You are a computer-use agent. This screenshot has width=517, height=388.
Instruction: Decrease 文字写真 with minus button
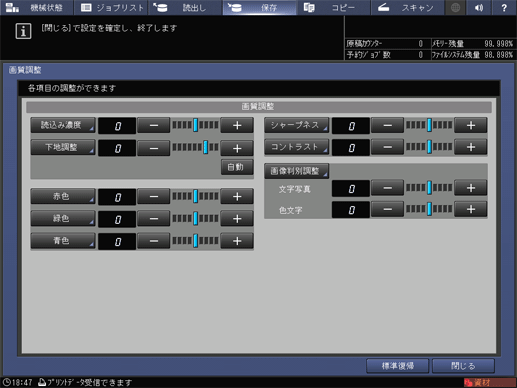click(x=387, y=188)
